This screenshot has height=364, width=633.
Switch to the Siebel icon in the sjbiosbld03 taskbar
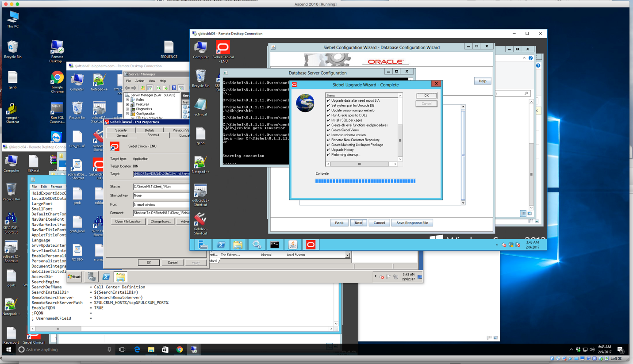[311, 245]
